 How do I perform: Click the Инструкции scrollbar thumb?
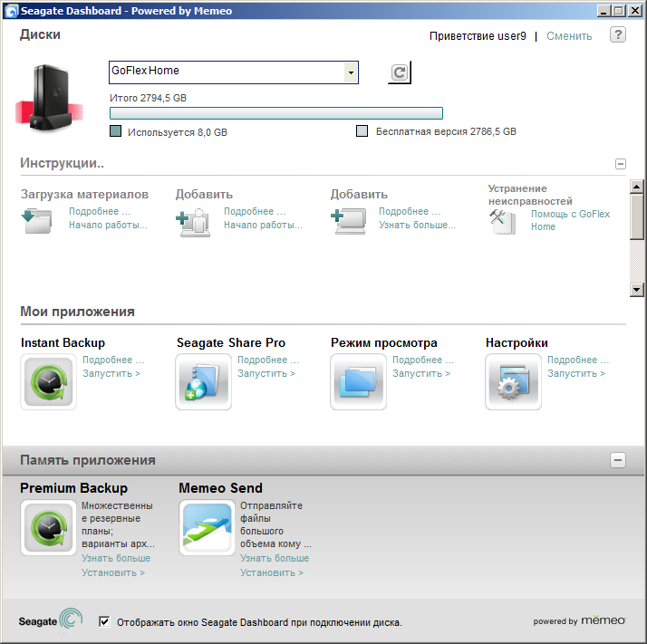(x=637, y=216)
